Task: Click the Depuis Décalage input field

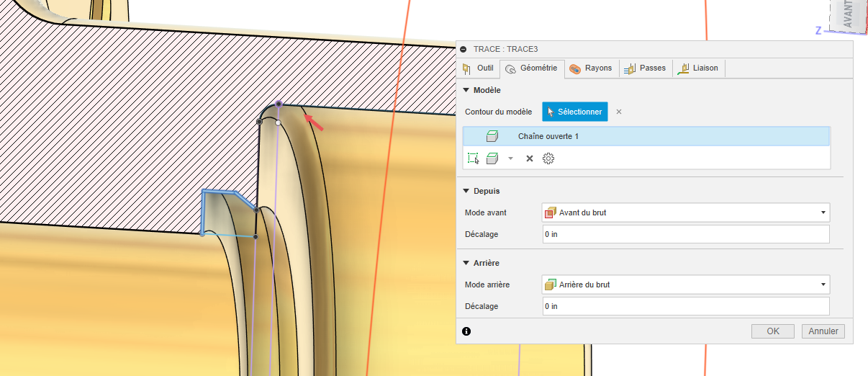Action: coord(685,234)
